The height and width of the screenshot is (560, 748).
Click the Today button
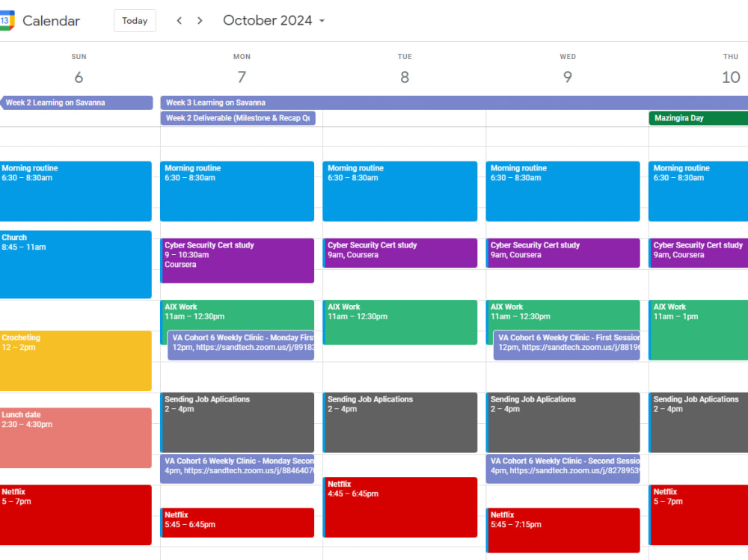click(x=135, y=20)
